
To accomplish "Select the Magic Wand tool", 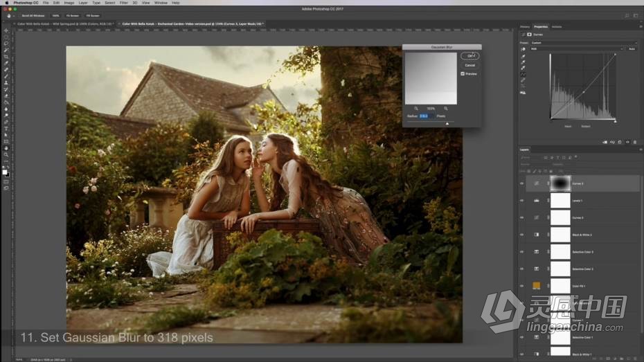I will [x=6, y=50].
